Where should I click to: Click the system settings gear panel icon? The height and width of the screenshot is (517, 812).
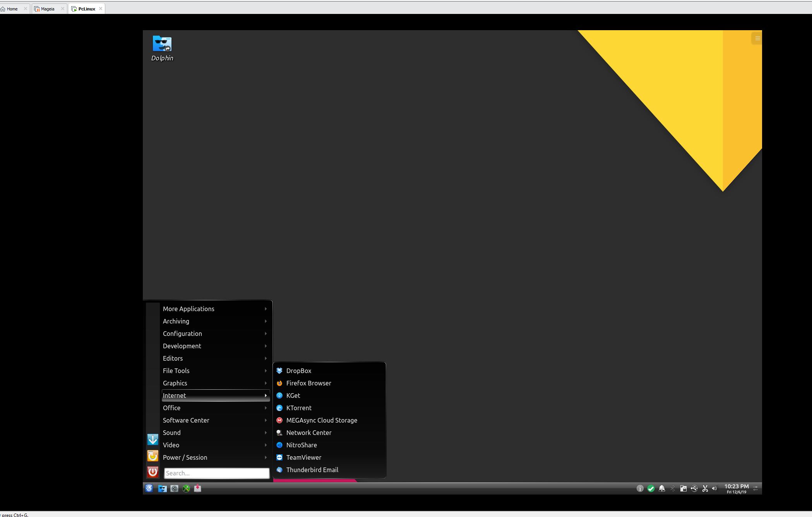(x=174, y=488)
